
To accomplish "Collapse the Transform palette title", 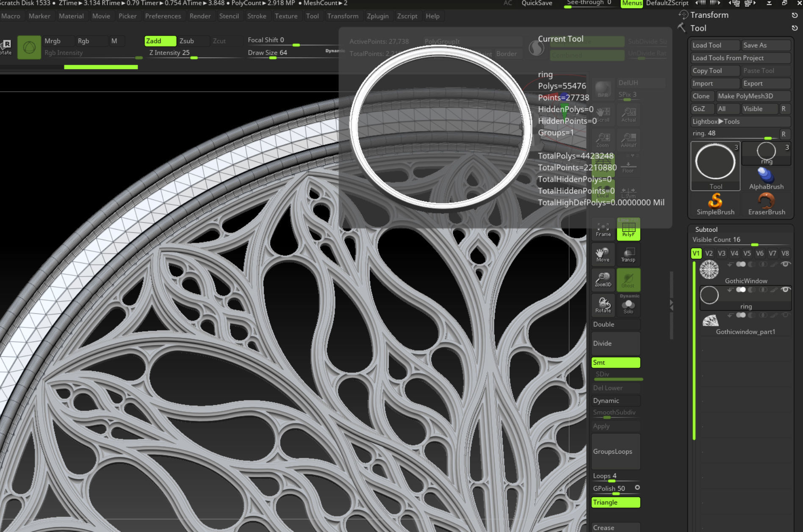I will pyautogui.click(x=709, y=15).
